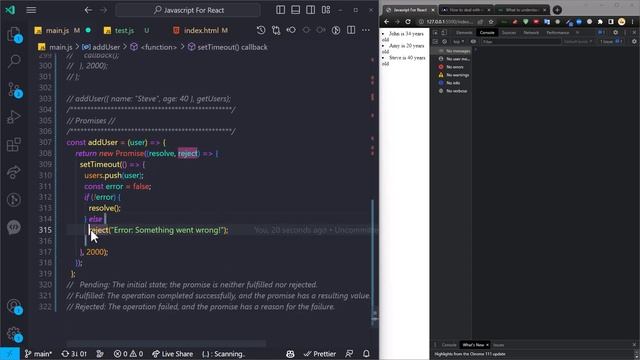Open the browser three-dot menu
This screenshot has height=360, width=640.
coord(632,22)
